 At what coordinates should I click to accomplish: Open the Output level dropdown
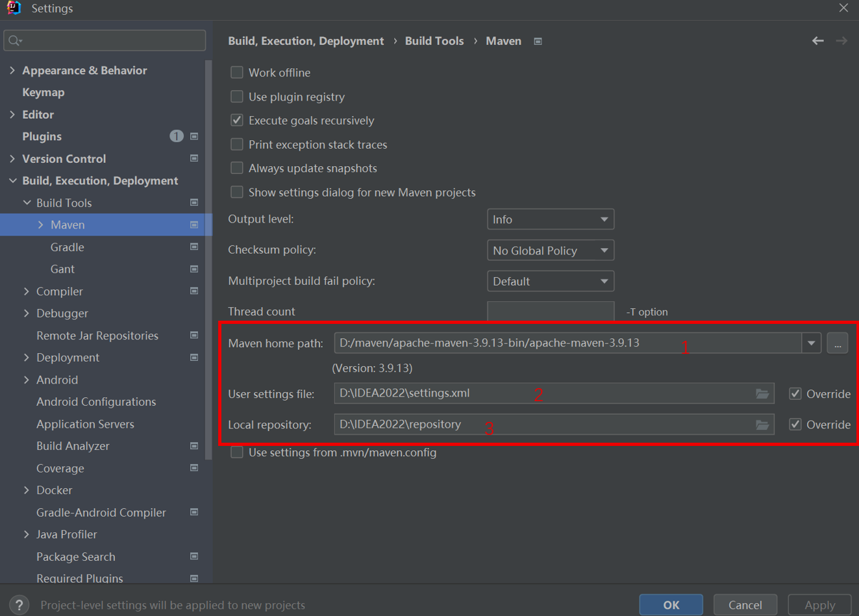coord(551,219)
